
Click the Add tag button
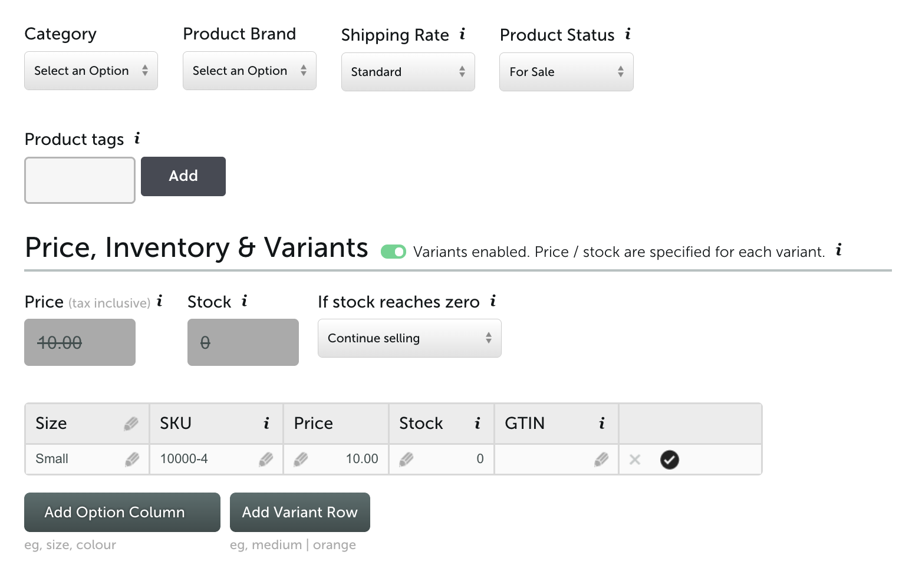click(x=183, y=176)
